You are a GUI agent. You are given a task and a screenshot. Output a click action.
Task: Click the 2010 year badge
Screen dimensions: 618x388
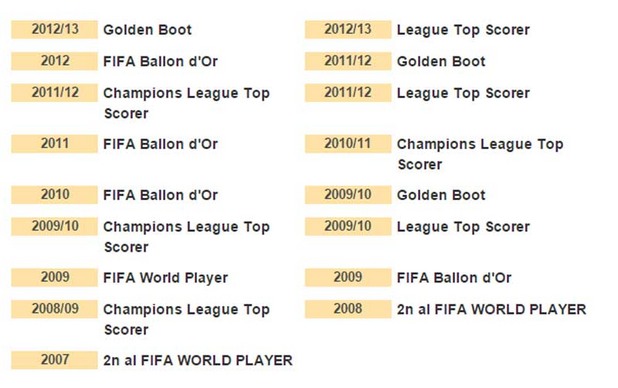(x=54, y=195)
